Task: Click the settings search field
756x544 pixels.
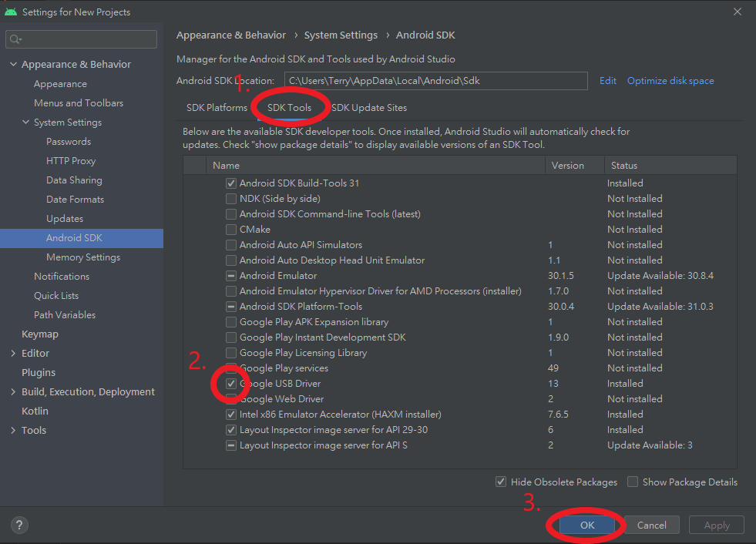Action: point(81,39)
